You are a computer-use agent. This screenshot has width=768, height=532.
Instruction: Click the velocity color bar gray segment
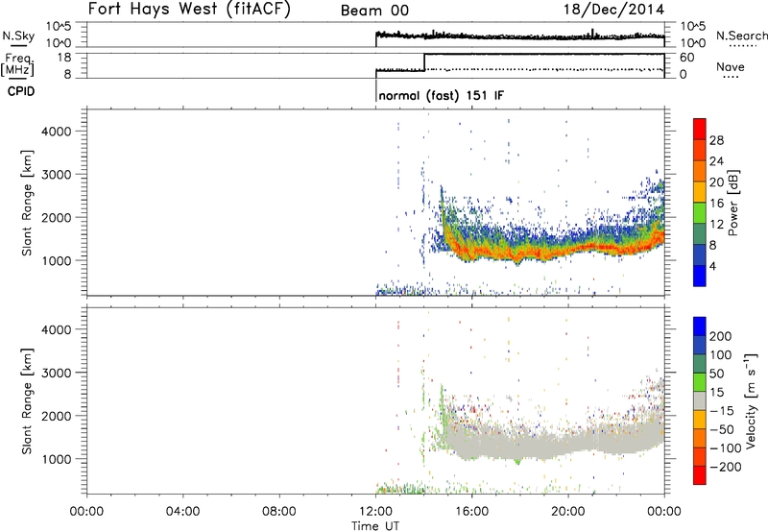(x=700, y=401)
